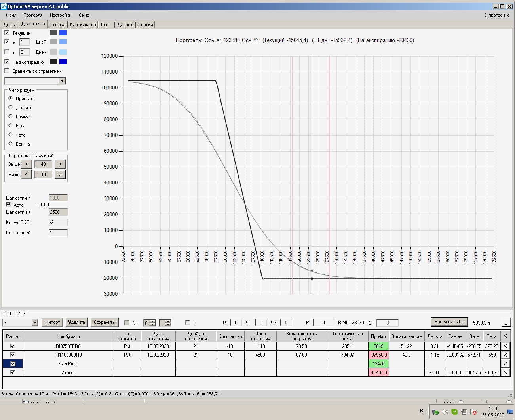The image size is (515, 420).
Task: Remove the RI110000BR0 row via its X
Action: [505, 355]
